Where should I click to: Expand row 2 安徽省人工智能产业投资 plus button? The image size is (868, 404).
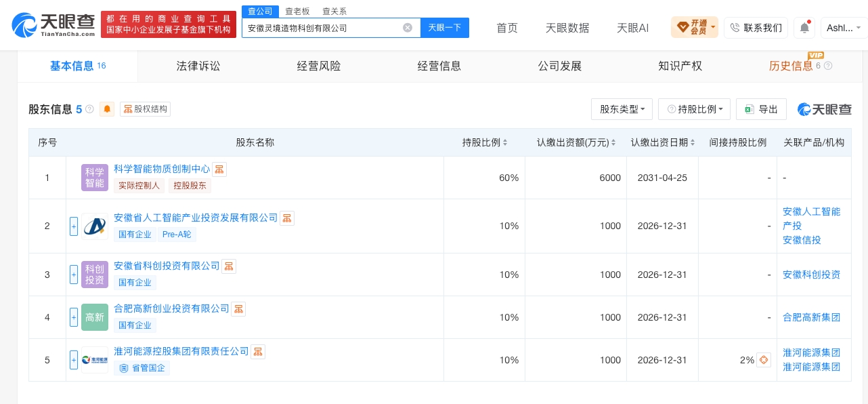click(74, 226)
